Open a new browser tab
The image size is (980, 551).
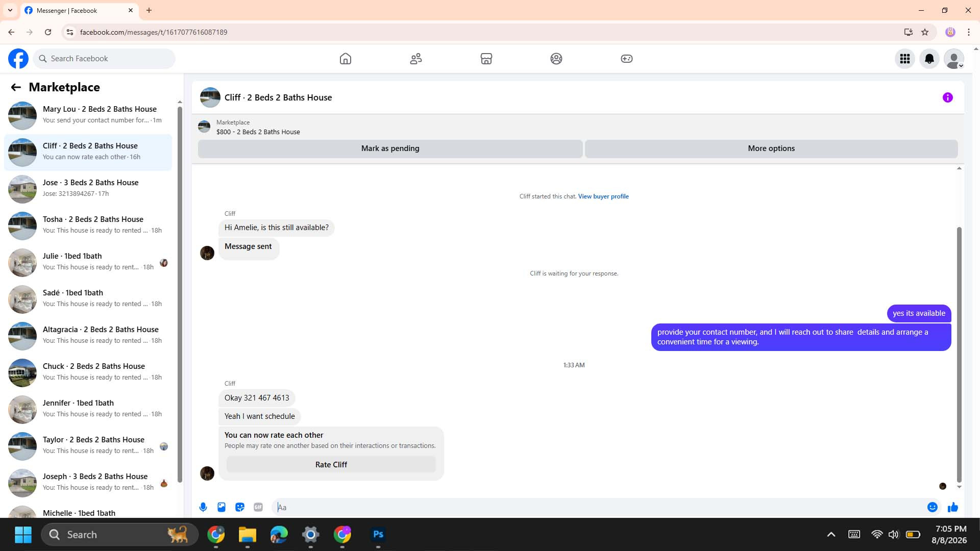click(x=149, y=10)
